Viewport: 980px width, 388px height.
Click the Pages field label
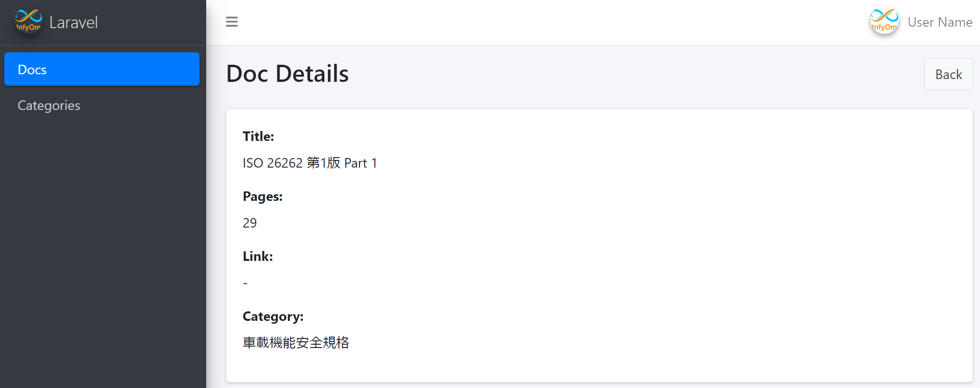(262, 197)
